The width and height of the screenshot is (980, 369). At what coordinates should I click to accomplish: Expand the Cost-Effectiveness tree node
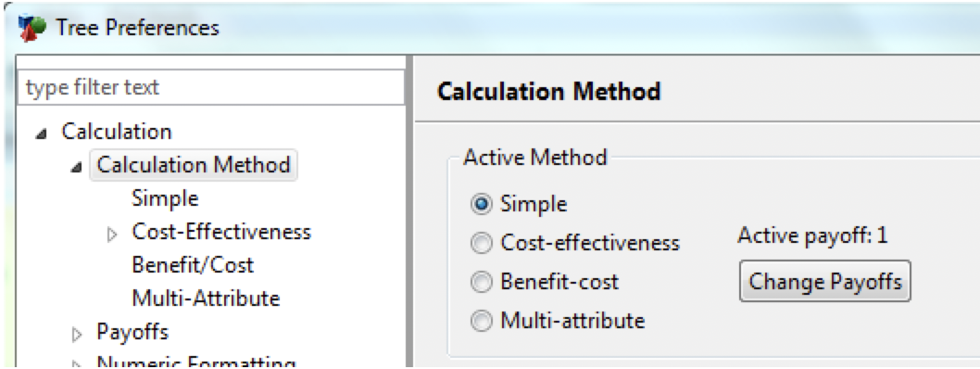(x=111, y=235)
